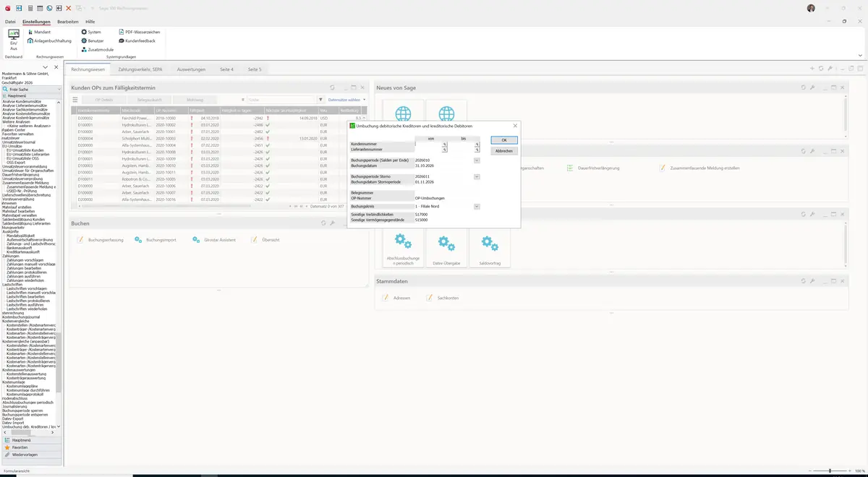Click in Kundennummer von input field
The height and width of the screenshot is (477, 868).
pyautogui.click(x=428, y=144)
